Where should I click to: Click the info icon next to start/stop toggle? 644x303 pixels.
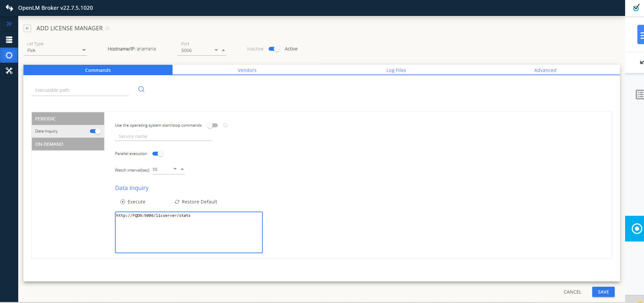click(x=225, y=125)
